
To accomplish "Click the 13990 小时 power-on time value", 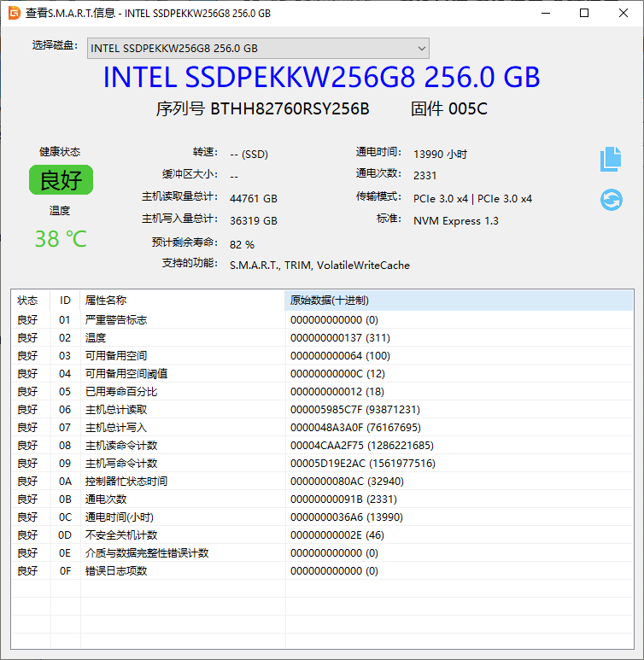I will tap(440, 154).
